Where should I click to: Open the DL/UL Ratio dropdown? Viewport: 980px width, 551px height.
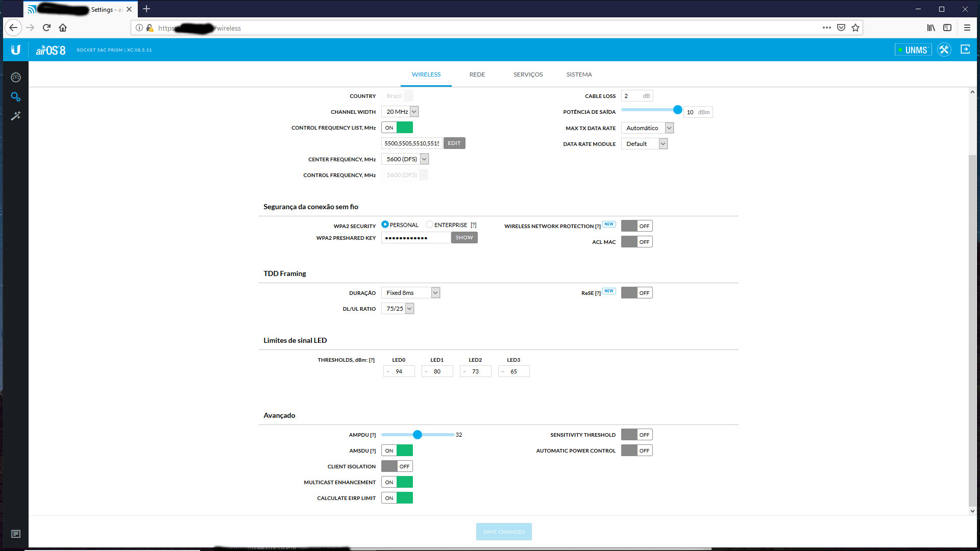click(398, 309)
